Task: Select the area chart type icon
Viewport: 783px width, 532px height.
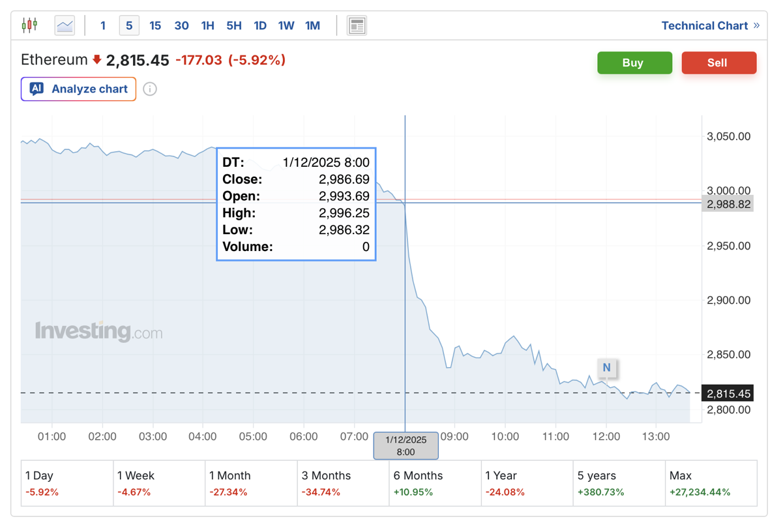Action: point(65,25)
